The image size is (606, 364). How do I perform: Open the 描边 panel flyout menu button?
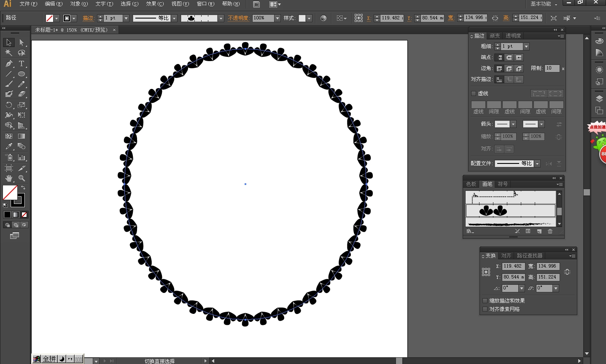pos(560,36)
